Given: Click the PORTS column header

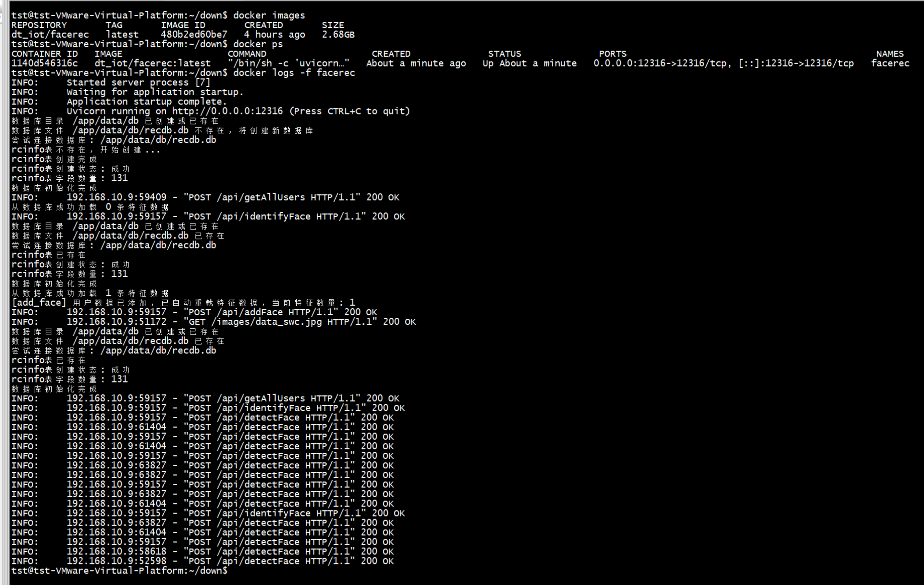Looking at the screenshot, I should click(x=613, y=54).
